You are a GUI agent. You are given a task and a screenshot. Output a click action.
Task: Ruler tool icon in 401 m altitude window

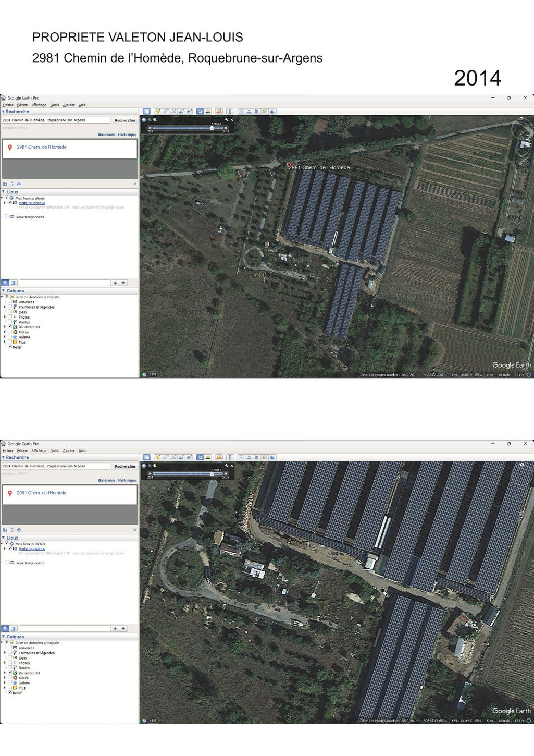[x=230, y=112]
